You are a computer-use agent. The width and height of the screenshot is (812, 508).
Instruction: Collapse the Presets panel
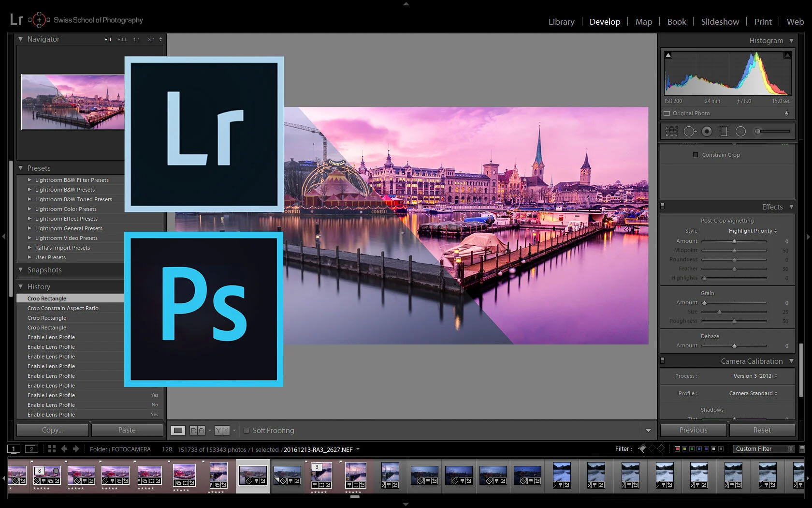[x=21, y=168]
